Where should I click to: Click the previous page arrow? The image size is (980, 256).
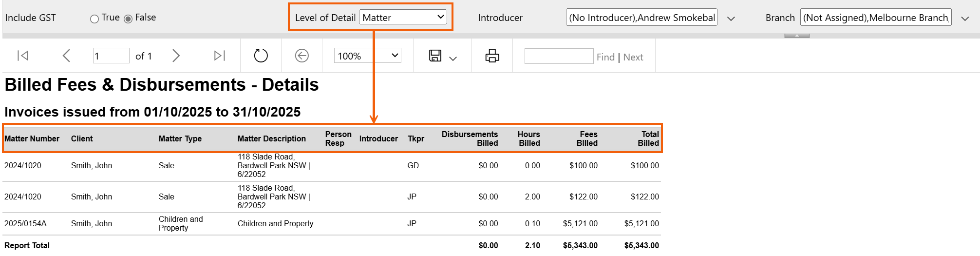pos(67,56)
